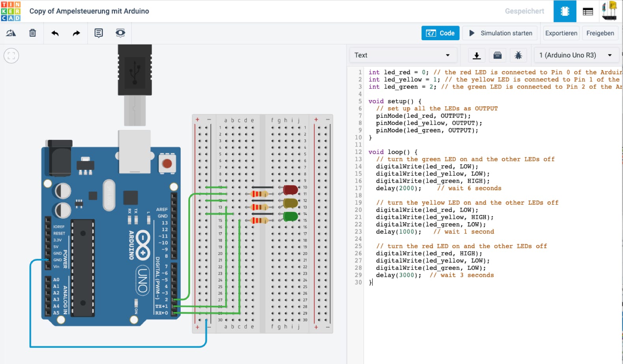Toggle the Code panel button

(440, 33)
